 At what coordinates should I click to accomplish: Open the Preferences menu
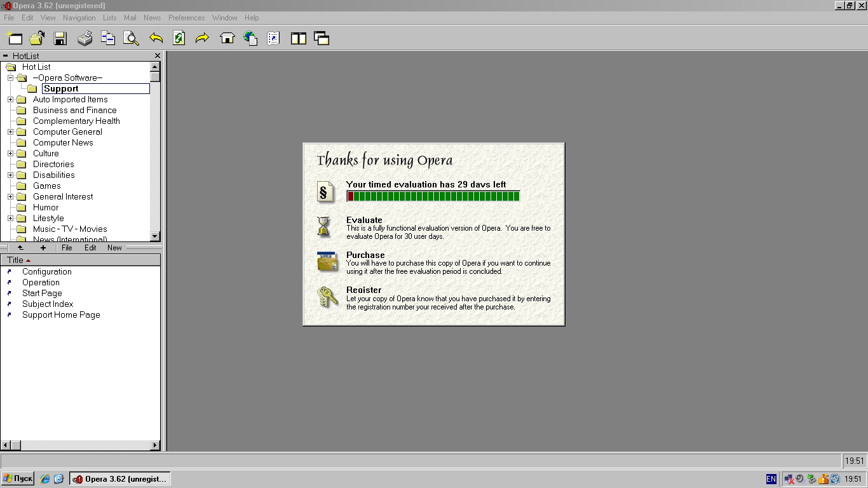(186, 18)
